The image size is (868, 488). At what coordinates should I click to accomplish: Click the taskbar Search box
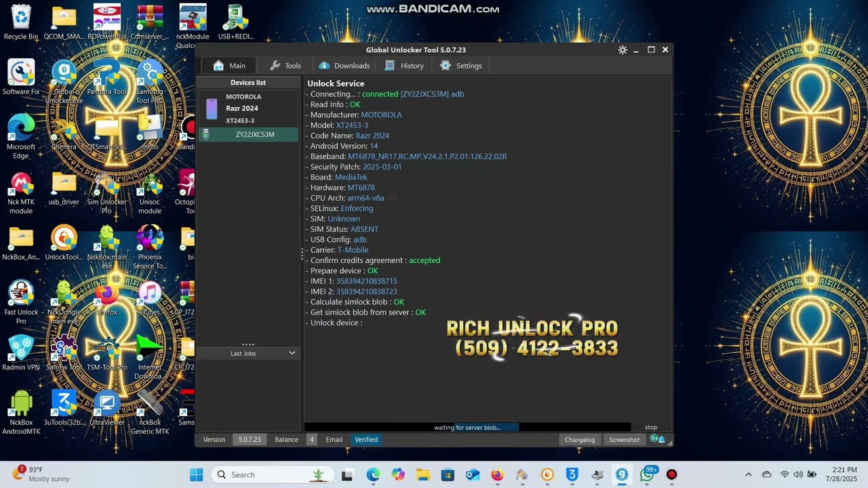pyautogui.click(x=272, y=474)
